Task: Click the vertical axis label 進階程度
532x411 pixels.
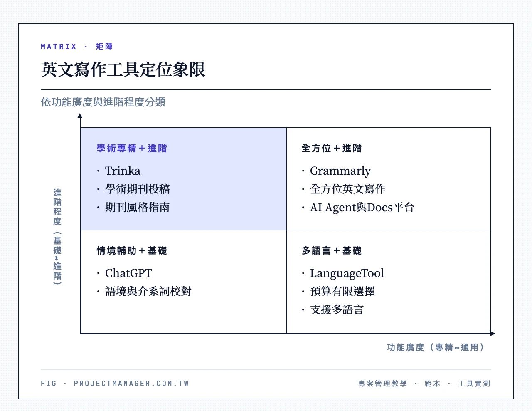Action: coord(57,207)
